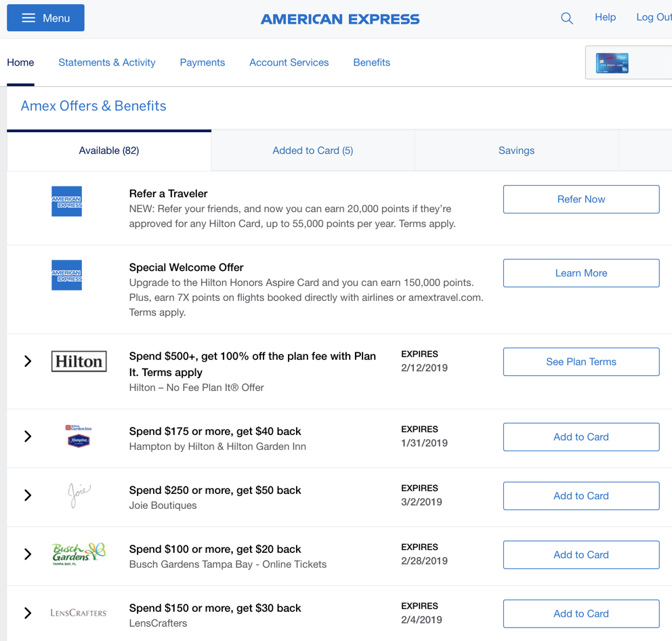The image size is (672, 641).
Task: Click the expiry date 2/12/2019
Action: (x=424, y=368)
